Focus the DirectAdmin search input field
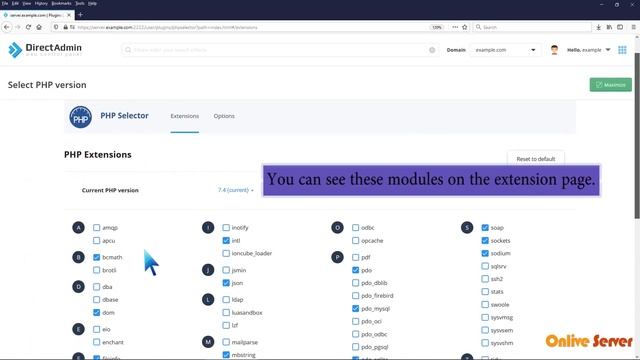640x360 pixels. click(280, 50)
